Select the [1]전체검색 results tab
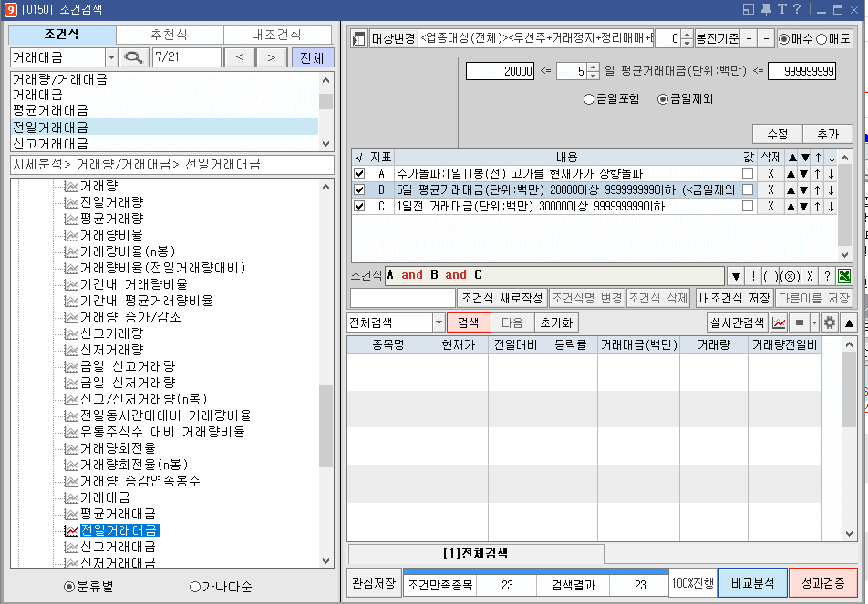Image resolution: width=868 pixels, height=604 pixels. tap(476, 554)
